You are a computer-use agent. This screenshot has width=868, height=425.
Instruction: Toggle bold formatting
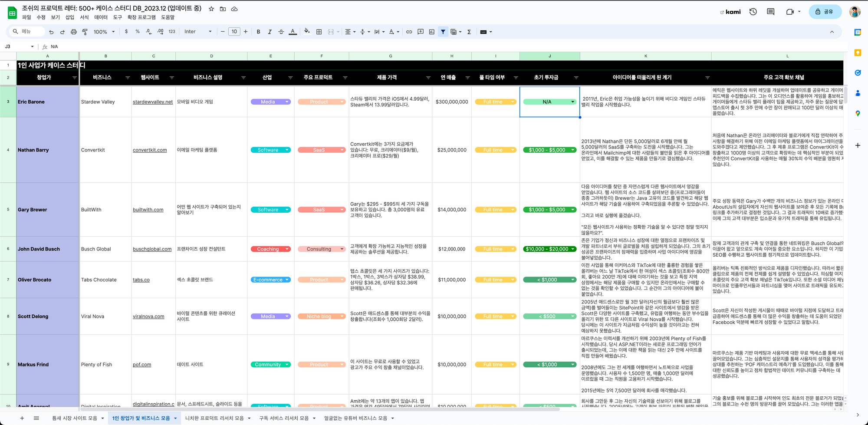pyautogui.click(x=258, y=32)
